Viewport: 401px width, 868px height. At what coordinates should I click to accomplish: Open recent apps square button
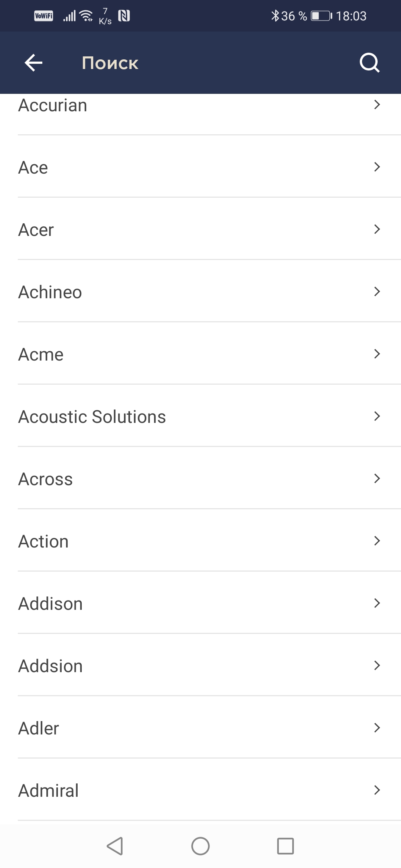[285, 846]
